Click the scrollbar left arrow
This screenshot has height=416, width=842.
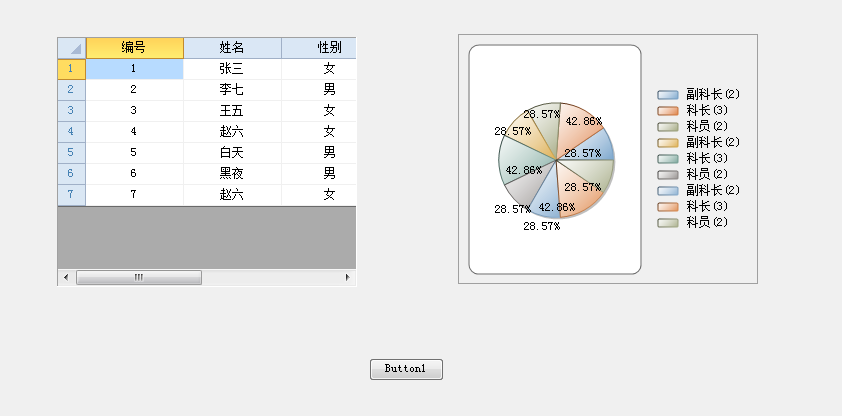66,278
